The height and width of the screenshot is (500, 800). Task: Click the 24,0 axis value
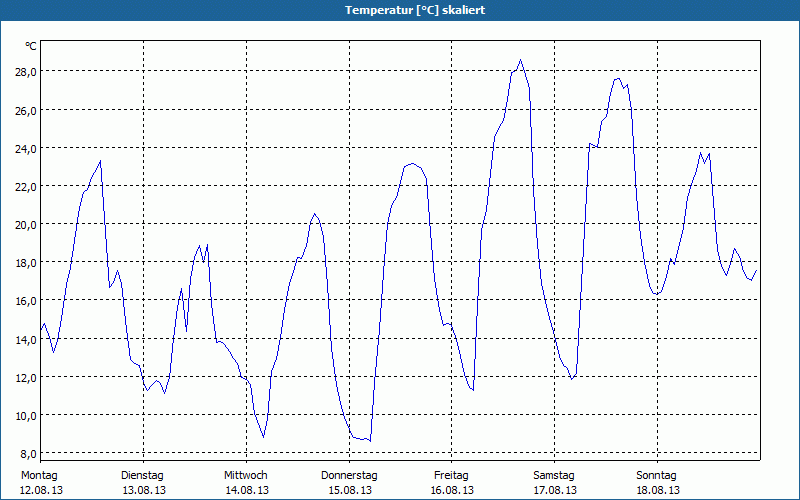(26, 148)
